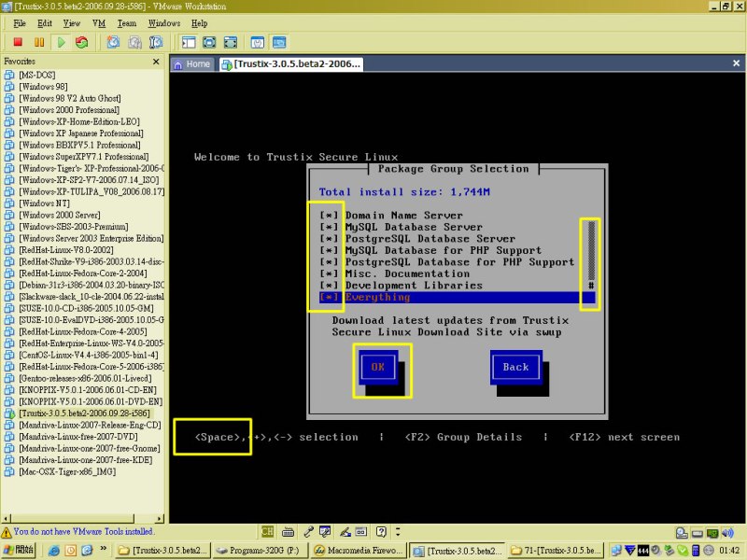747x560 pixels.
Task: Click the VMware Tools warning icon
Action: tap(7, 532)
